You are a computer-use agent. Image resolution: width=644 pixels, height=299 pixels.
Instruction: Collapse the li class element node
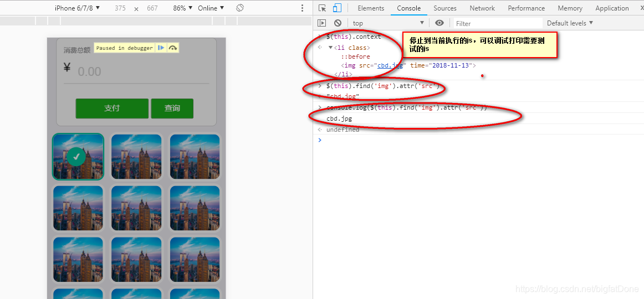(331, 48)
